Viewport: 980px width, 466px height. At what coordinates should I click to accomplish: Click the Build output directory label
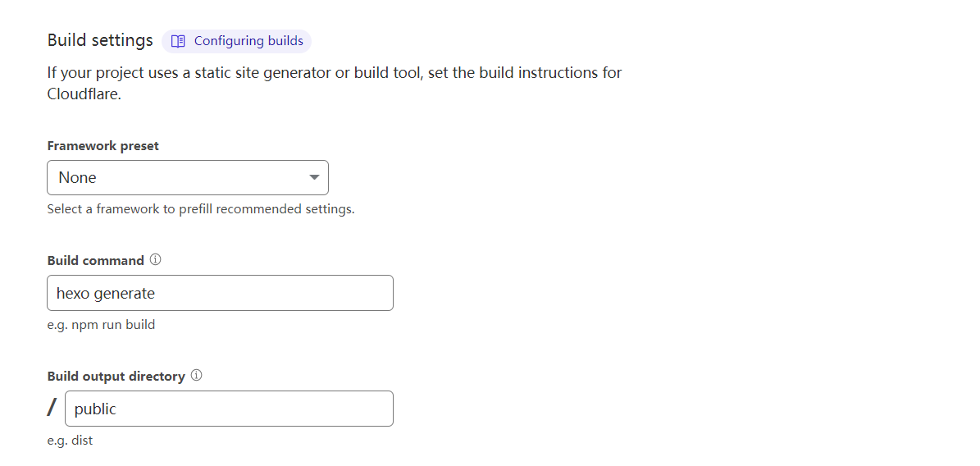click(116, 377)
